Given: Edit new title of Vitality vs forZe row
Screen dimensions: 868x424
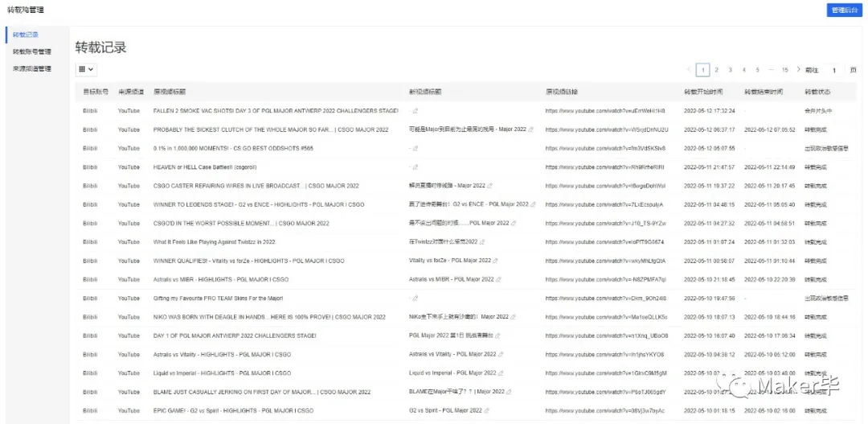Looking at the screenshot, I should coord(495,261).
